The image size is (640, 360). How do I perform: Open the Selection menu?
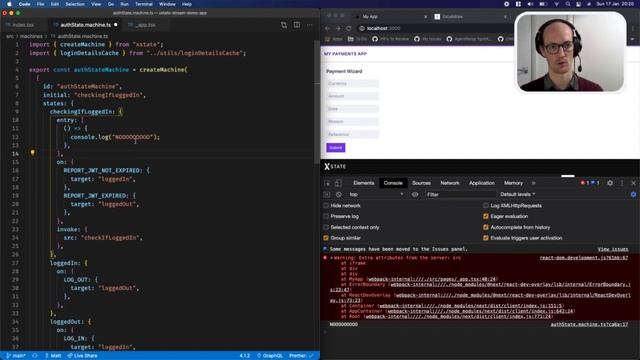(x=75, y=4)
